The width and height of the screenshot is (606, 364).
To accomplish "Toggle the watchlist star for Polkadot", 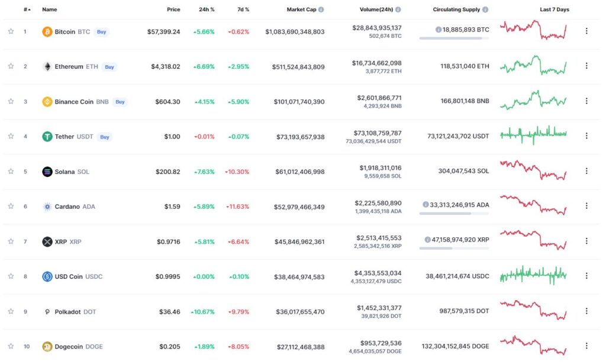I will [11, 311].
